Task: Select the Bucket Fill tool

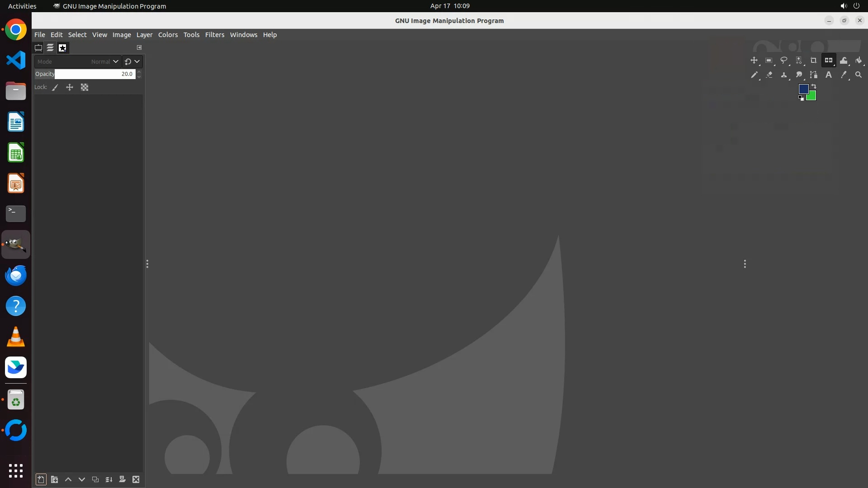Action: click(x=859, y=61)
